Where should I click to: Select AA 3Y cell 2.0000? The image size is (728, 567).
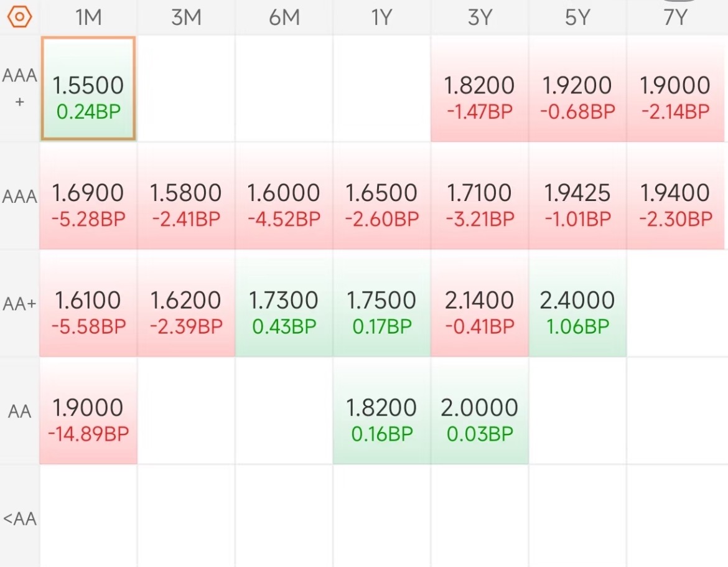click(480, 411)
